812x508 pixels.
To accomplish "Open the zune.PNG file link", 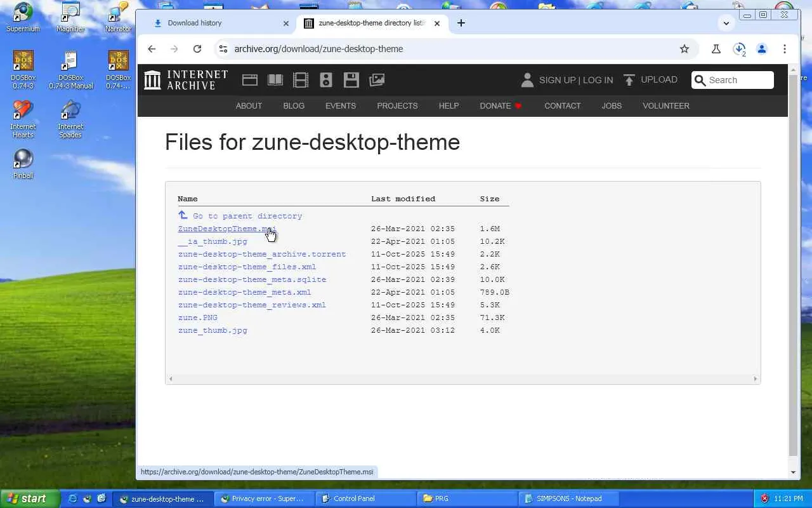I will 198,317.
